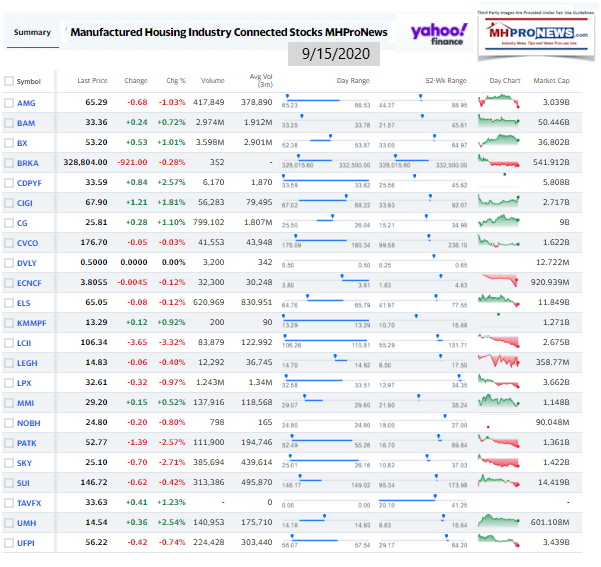This screenshot has height=567, width=601.
Task: Click the Yahoo Finance logo
Action: coord(439,34)
